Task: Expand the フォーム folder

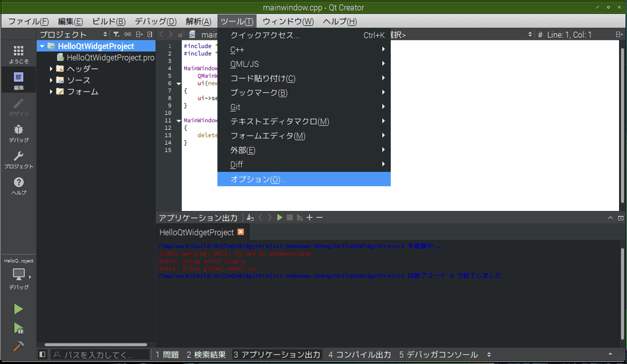Action: tap(51, 92)
